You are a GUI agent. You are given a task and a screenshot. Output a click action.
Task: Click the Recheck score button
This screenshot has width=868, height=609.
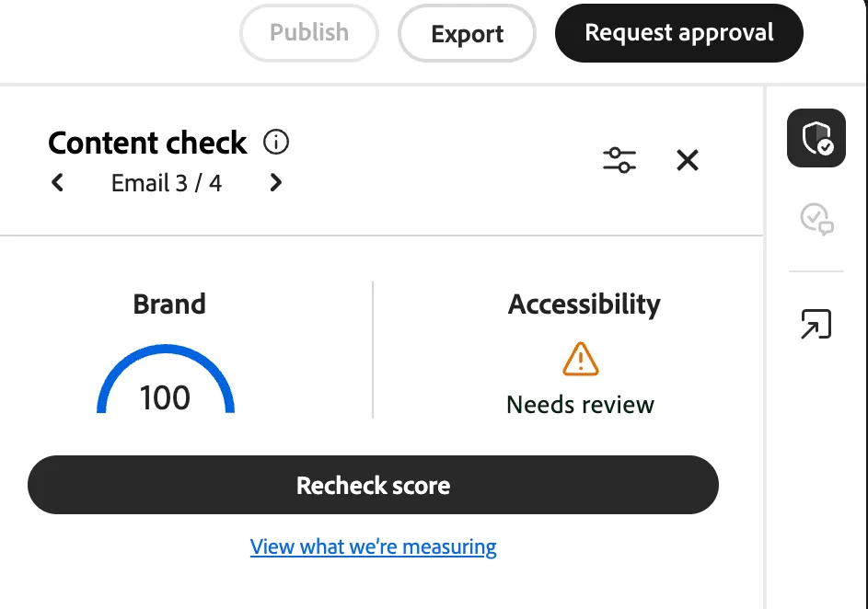pyautogui.click(x=373, y=485)
